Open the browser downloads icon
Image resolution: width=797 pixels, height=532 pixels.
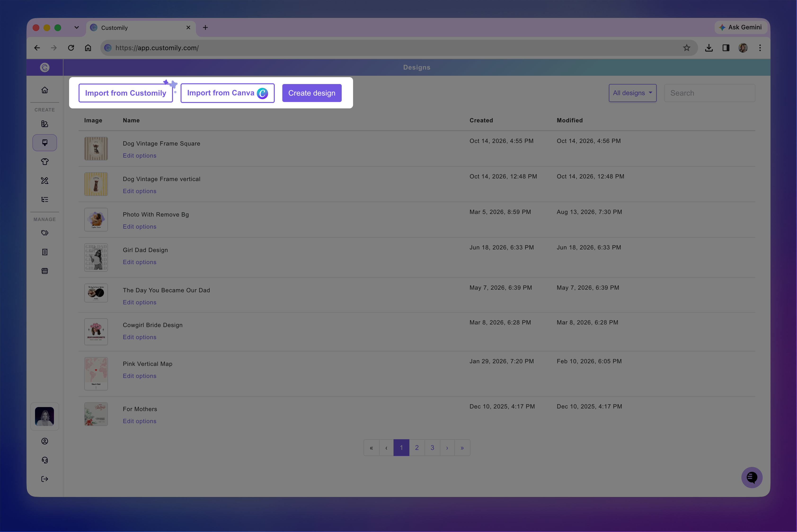click(x=709, y=48)
